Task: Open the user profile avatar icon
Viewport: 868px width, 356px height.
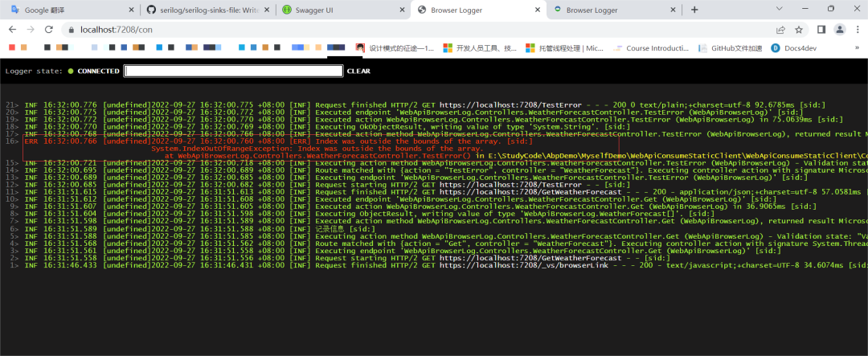Action: [839, 30]
